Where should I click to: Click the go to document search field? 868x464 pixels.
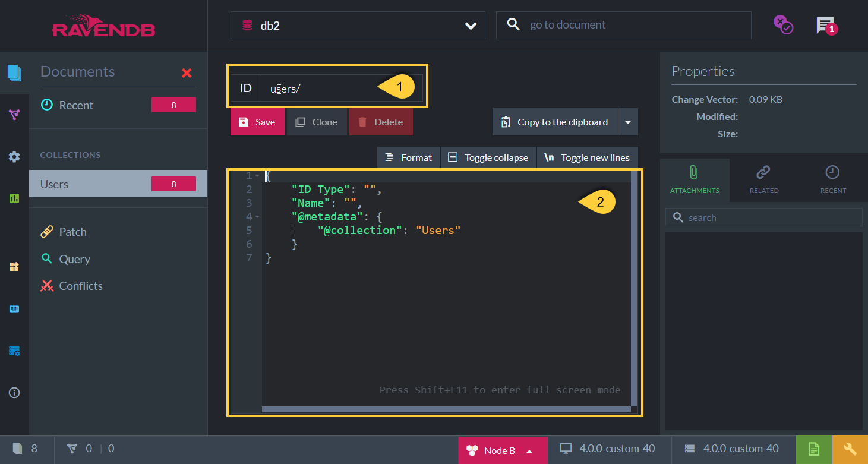tap(624, 25)
